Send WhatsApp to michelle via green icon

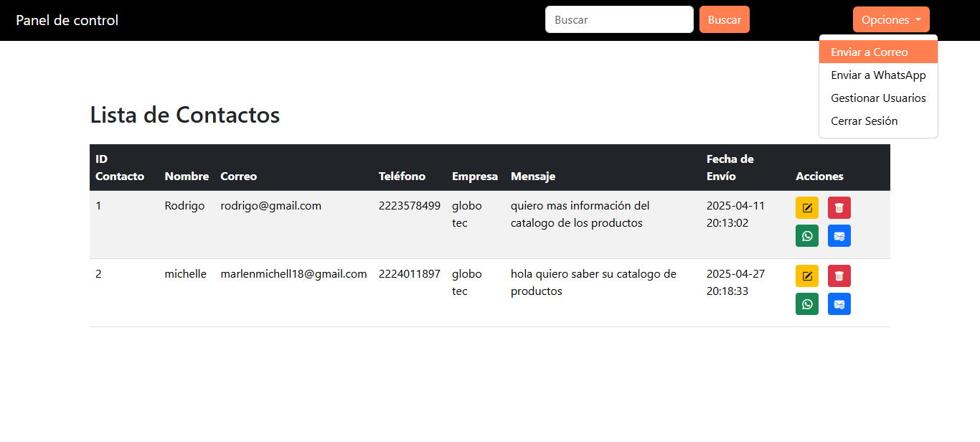coord(807,304)
